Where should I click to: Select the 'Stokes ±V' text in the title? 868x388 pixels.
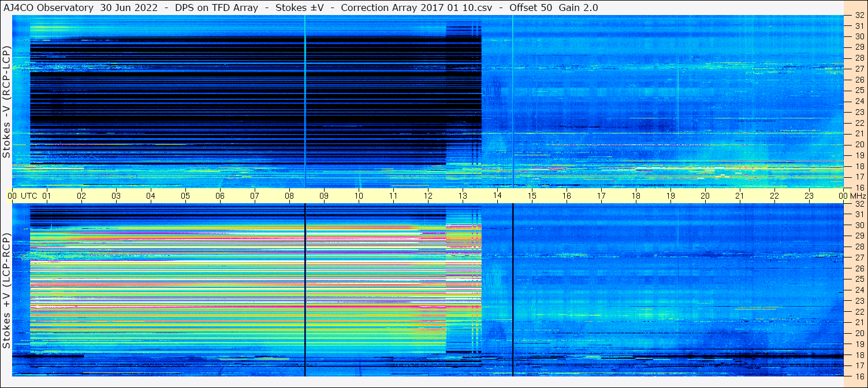299,8
